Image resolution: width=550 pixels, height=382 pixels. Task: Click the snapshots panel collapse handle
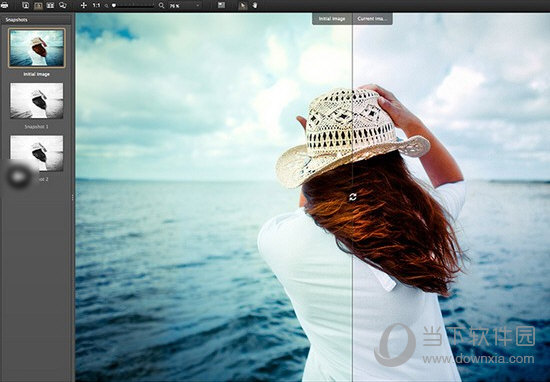(x=73, y=197)
